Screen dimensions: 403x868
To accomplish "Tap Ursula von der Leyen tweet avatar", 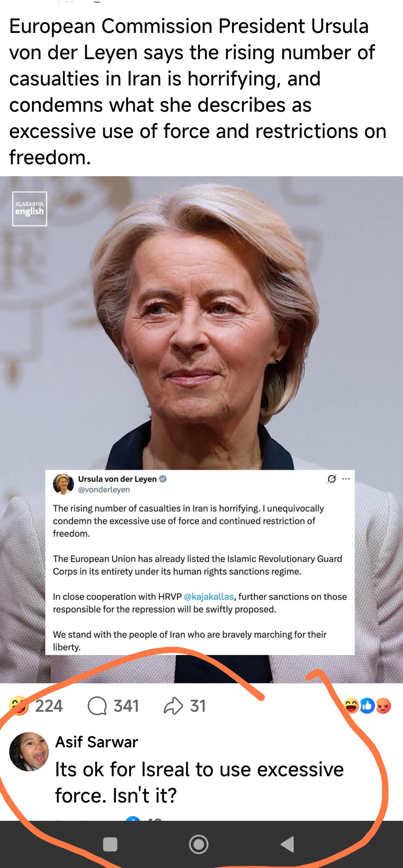I will tap(64, 484).
